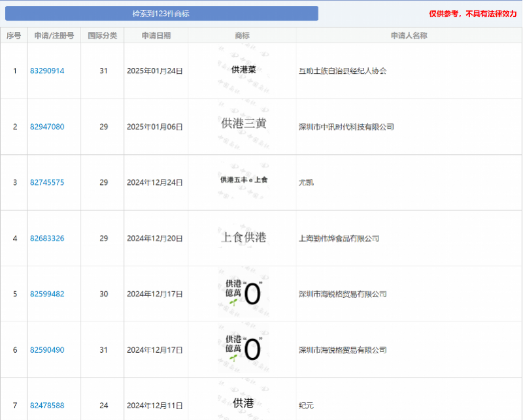Click class 29 in row 82947080
The width and height of the screenshot is (523, 420).
coord(103,127)
